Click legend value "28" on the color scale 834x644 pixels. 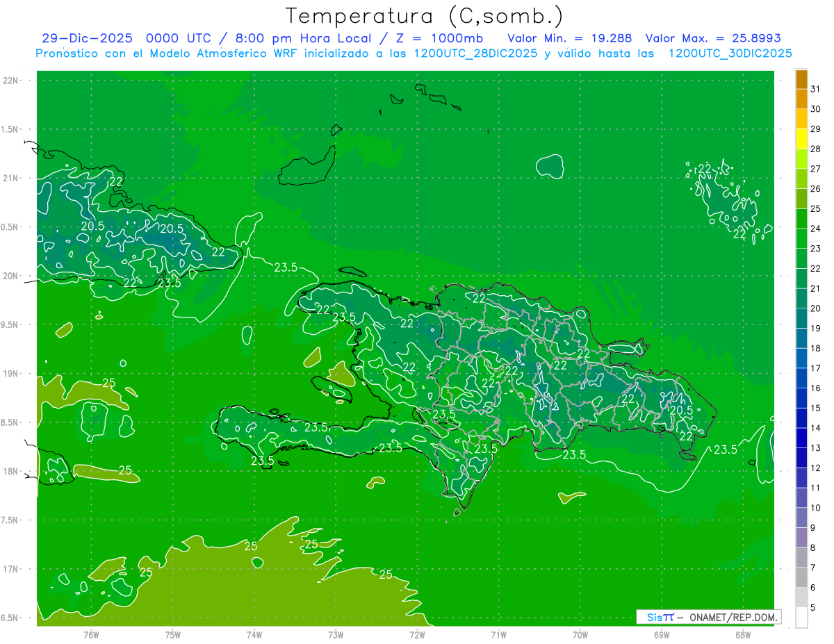(816, 148)
